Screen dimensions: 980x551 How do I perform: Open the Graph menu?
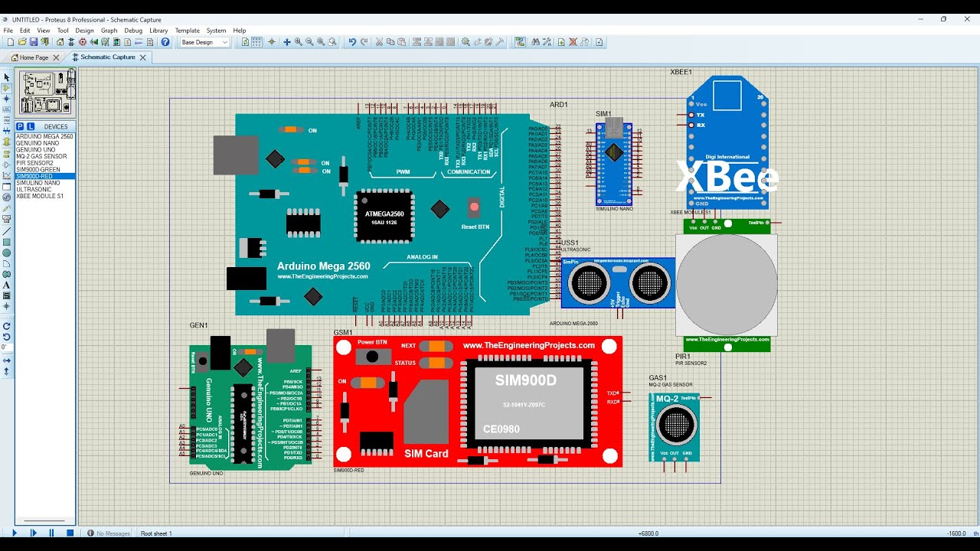point(109,31)
